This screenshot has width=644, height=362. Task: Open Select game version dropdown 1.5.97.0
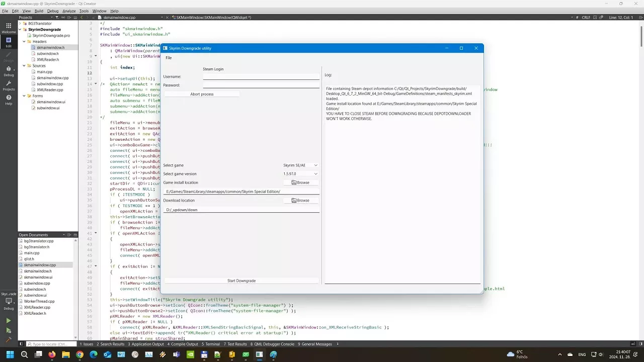[300, 174]
